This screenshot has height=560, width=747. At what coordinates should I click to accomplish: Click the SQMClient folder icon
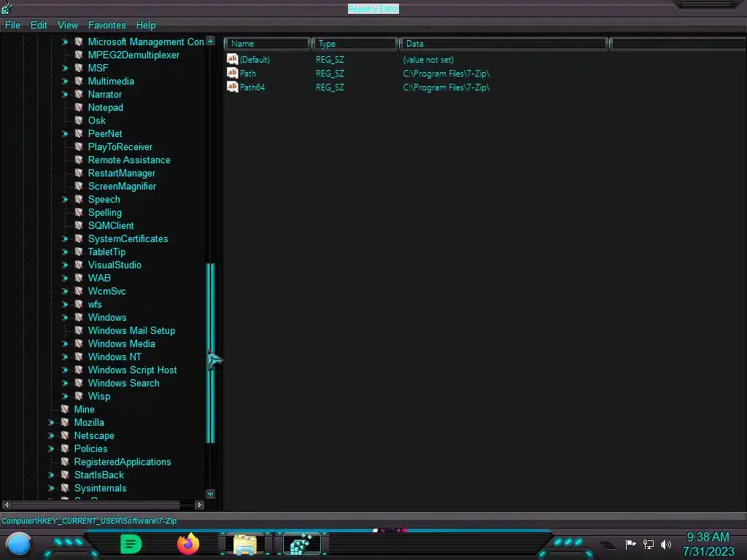tap(79, 226)
